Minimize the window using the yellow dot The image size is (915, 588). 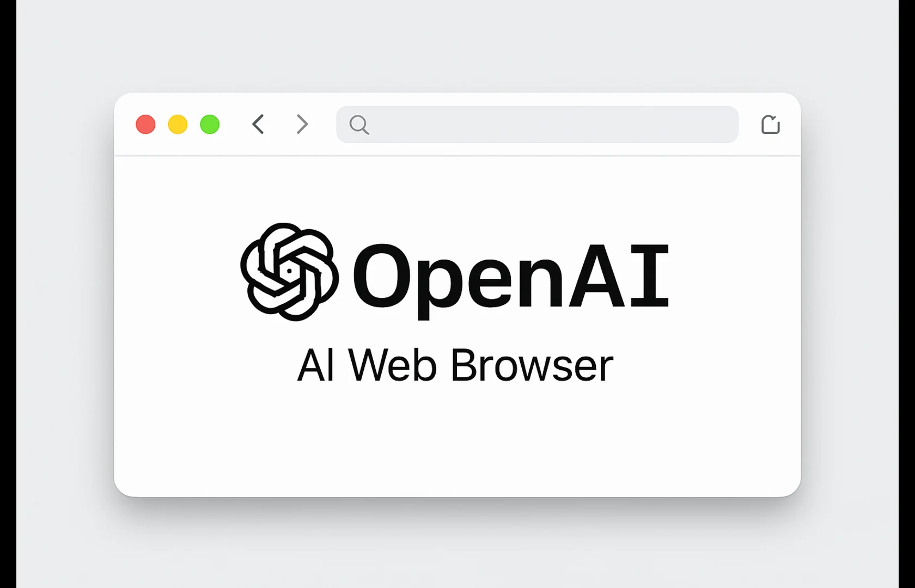(x=178, y=124)
